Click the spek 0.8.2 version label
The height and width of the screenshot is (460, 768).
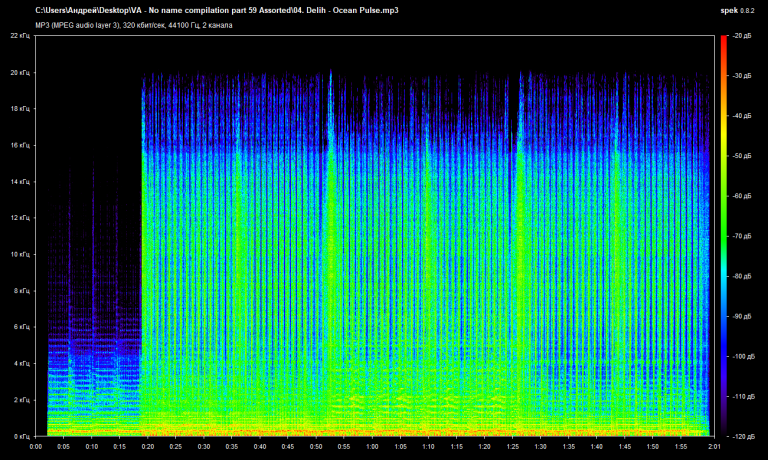pyautogui.click(x=737, y=10)
